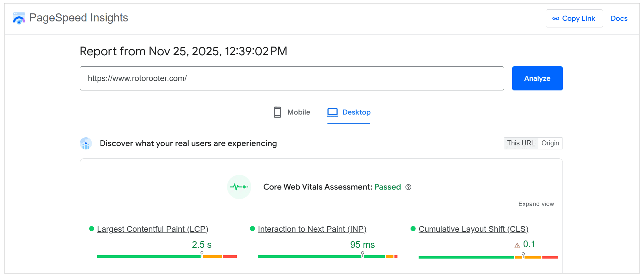Click the PageSpeed Insights logo icon

coord(19,18)
